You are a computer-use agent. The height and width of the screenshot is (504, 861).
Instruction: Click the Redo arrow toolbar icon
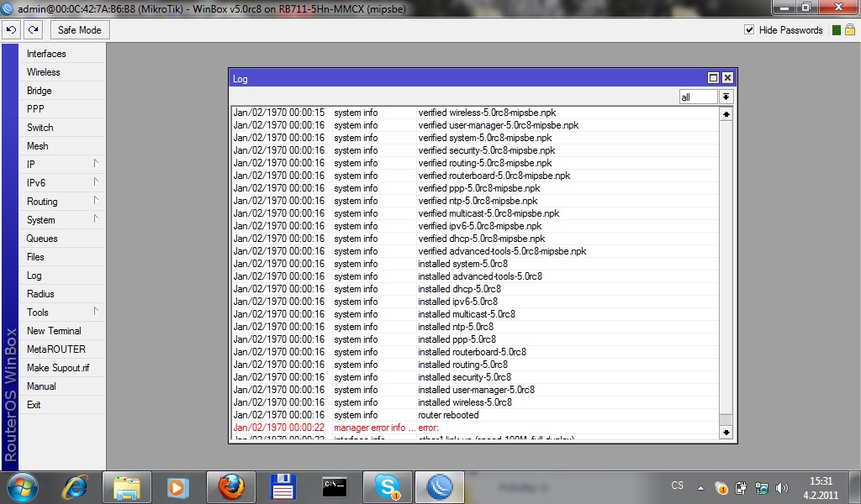click(34, 30)
